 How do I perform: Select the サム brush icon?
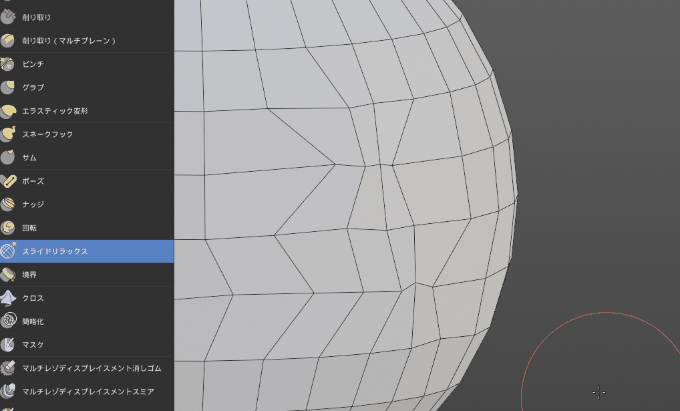pos(8,157)
